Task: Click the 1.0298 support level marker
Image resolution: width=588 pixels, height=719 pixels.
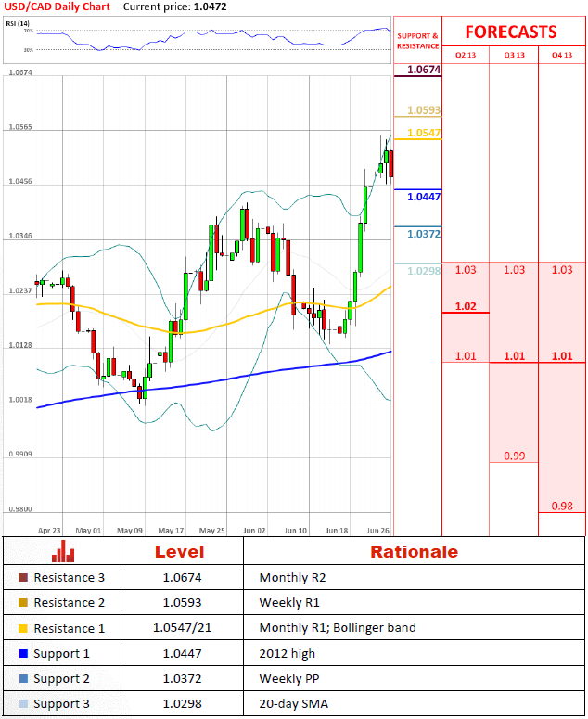Action: 424,271
